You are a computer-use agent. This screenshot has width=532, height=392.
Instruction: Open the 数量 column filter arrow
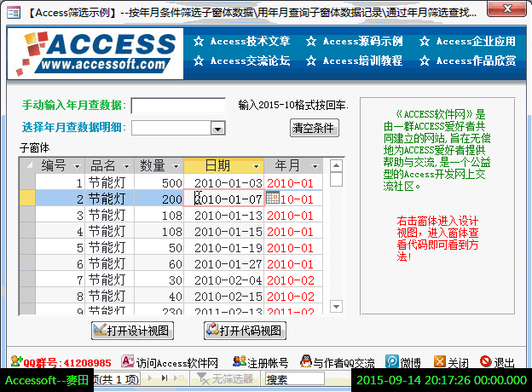(x=176, y=166)
